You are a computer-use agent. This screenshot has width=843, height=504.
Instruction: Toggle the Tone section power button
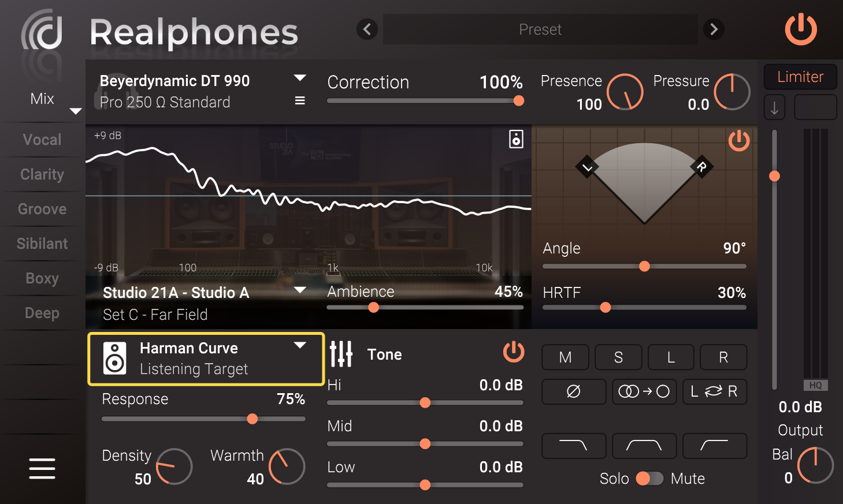tap(513, 352)
